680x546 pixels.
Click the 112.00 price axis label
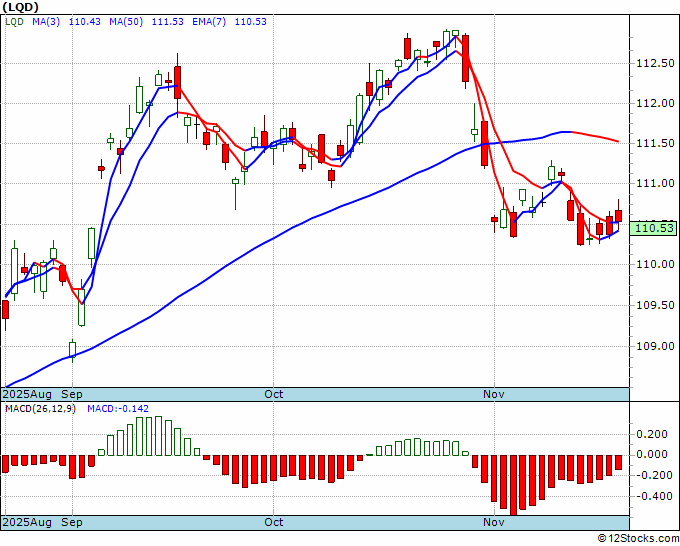click(x=655, y=104)
